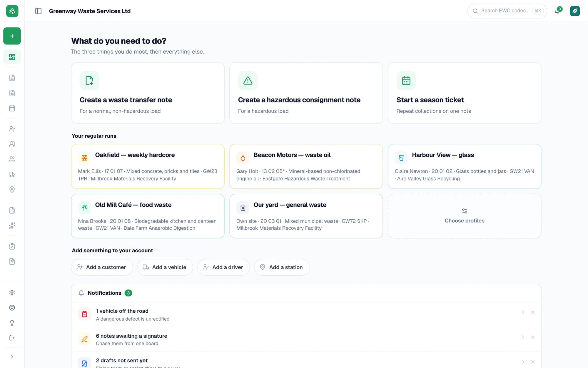Click the Greenway recycling logo
This screenshot has width=588, height=368.
point(12,11)
